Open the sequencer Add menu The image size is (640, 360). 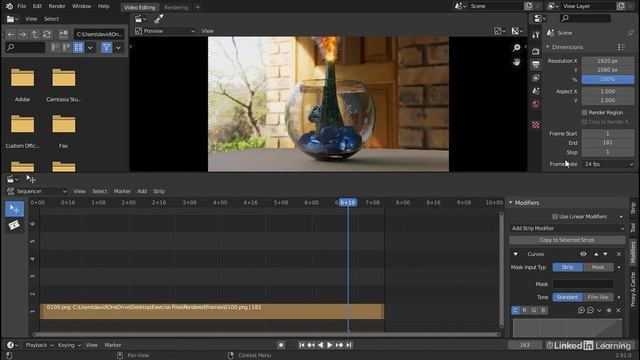point(142,191)
